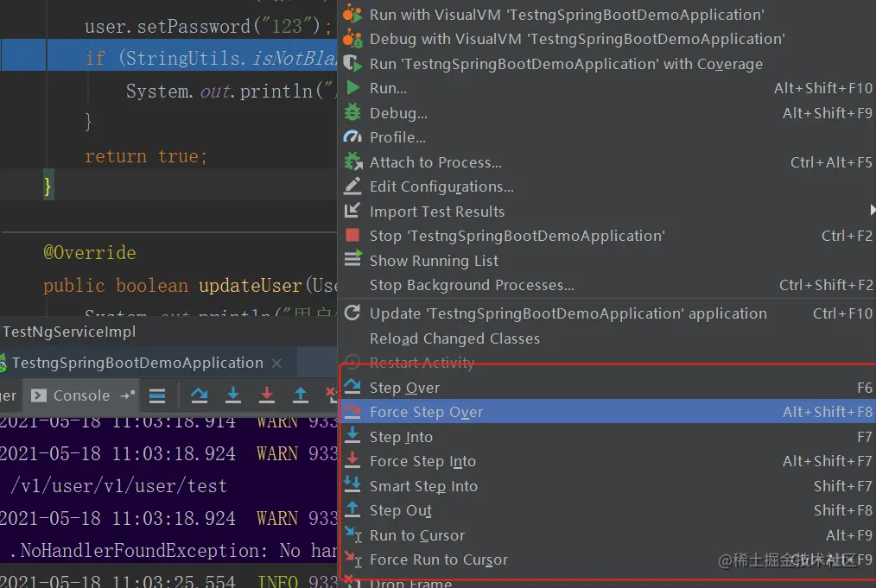Click the /v1/user/v1/user/test log line
876x588 pixels.
[x=118, y=486]
